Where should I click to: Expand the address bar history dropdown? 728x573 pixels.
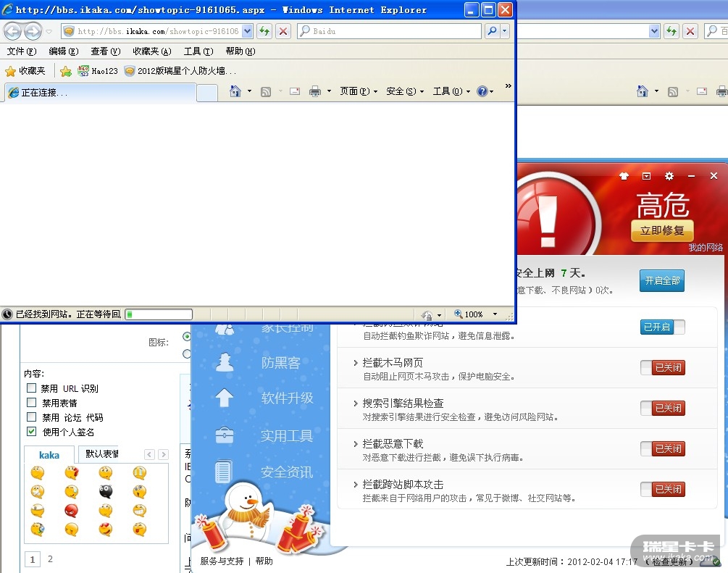coord(247,32)
